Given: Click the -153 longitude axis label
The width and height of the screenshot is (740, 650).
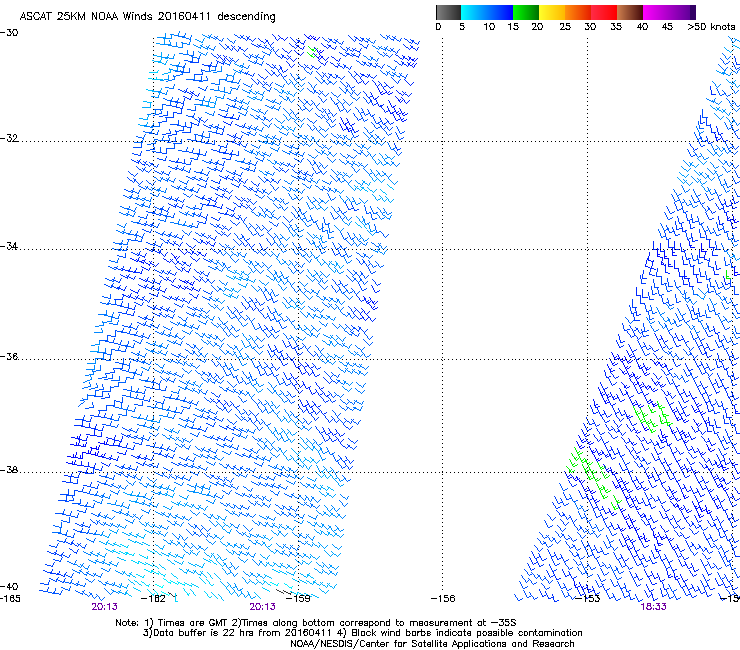Looking at the screenshot, I should [x=588, y=599].
